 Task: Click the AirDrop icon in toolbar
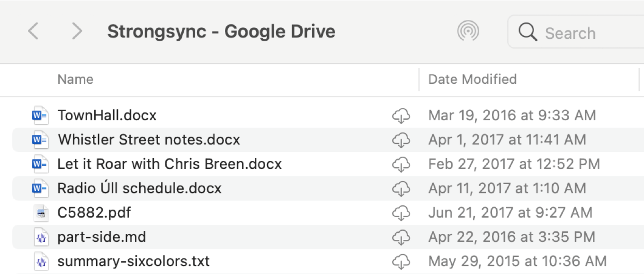468,32
